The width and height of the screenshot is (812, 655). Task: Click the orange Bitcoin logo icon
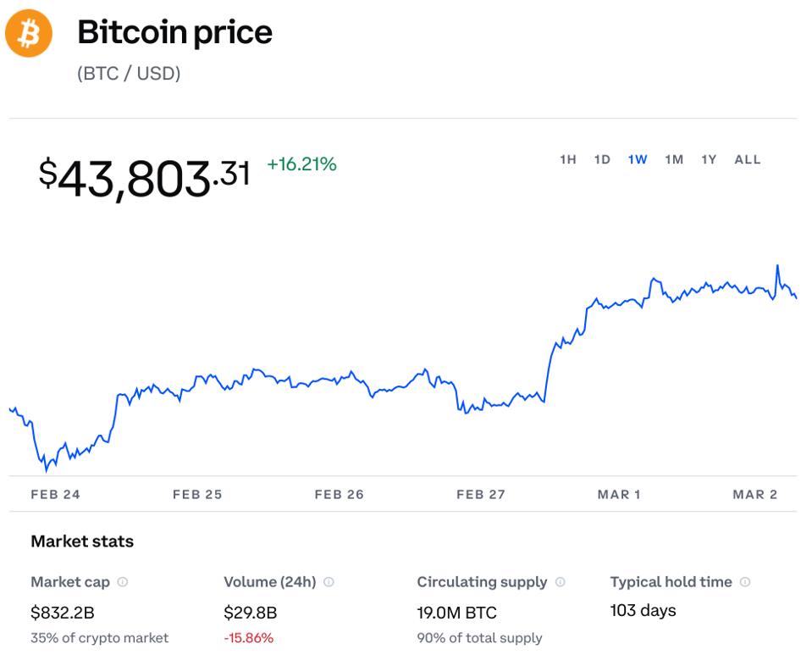tap(29, 34)
